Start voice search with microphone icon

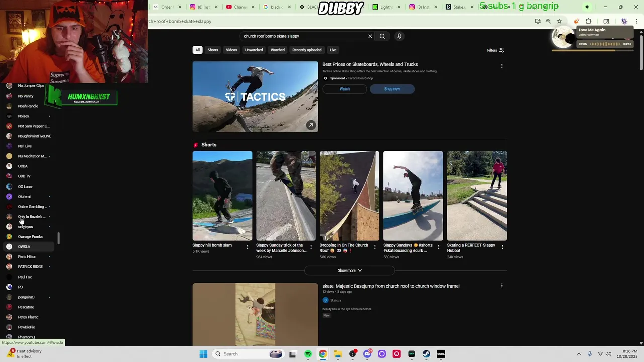[x=399, y=36]
